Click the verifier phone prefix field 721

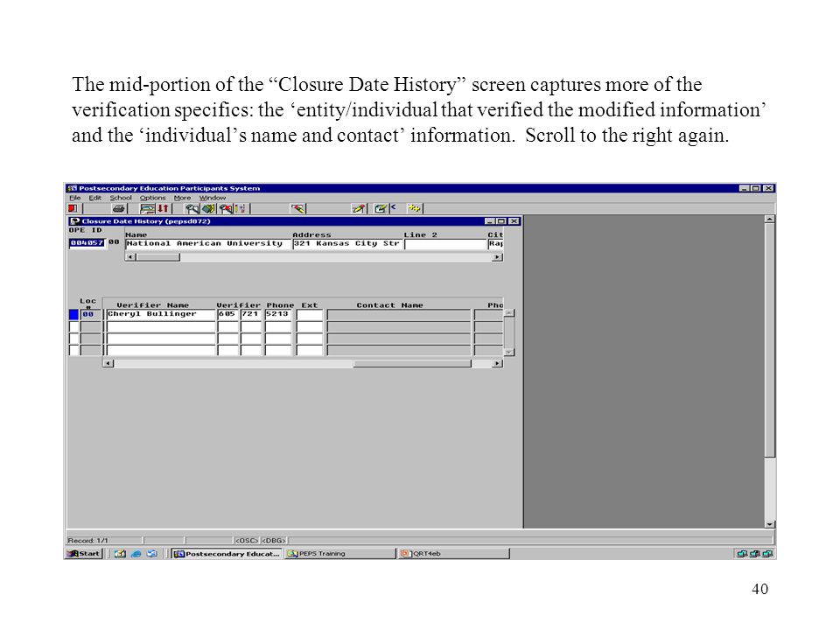click(x=251, y=314)
